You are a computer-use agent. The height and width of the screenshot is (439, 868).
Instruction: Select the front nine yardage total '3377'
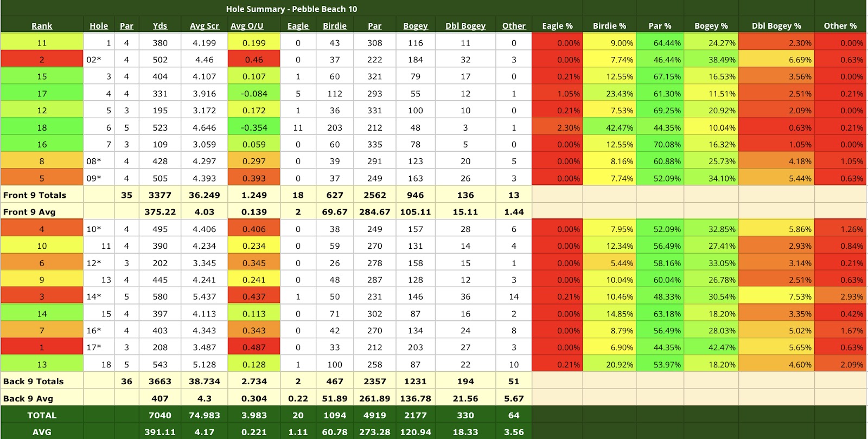[160, 195]
